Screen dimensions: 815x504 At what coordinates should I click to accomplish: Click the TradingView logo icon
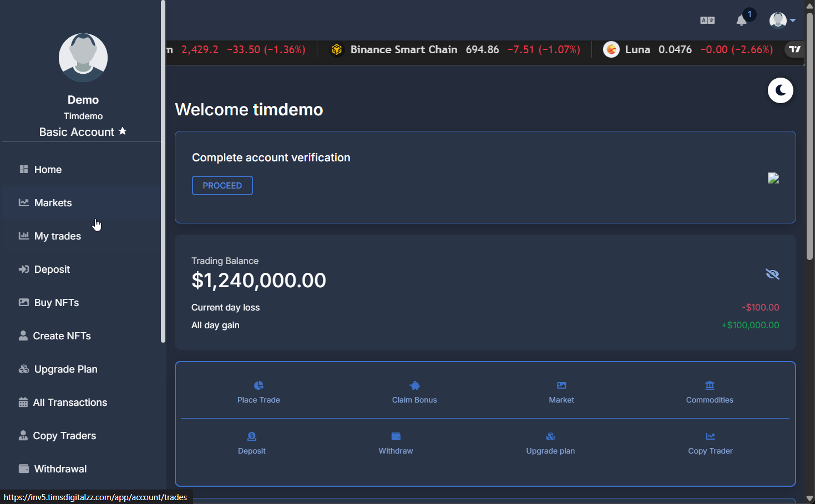[x=794, y=49]
